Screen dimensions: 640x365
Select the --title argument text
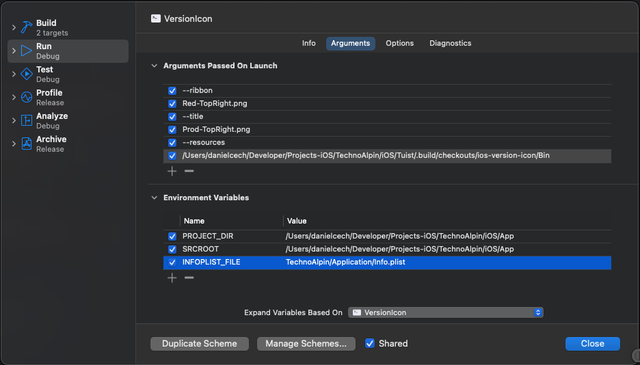[193, 116]
